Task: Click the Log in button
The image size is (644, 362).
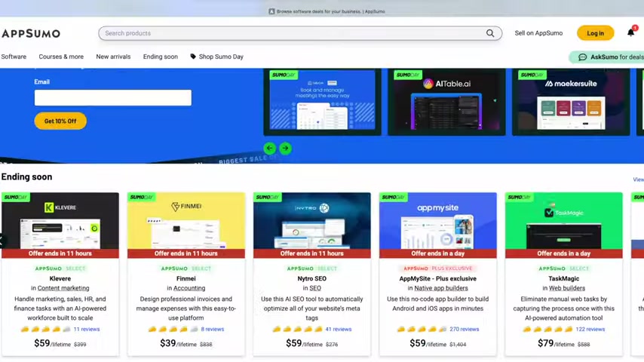Action: point(595,33)
